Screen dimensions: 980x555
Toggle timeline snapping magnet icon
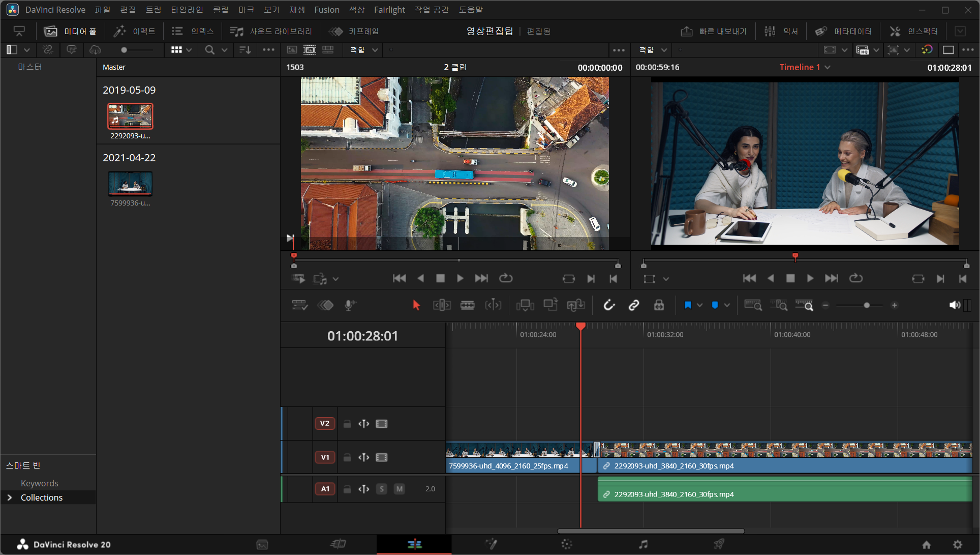pos(608,305)
